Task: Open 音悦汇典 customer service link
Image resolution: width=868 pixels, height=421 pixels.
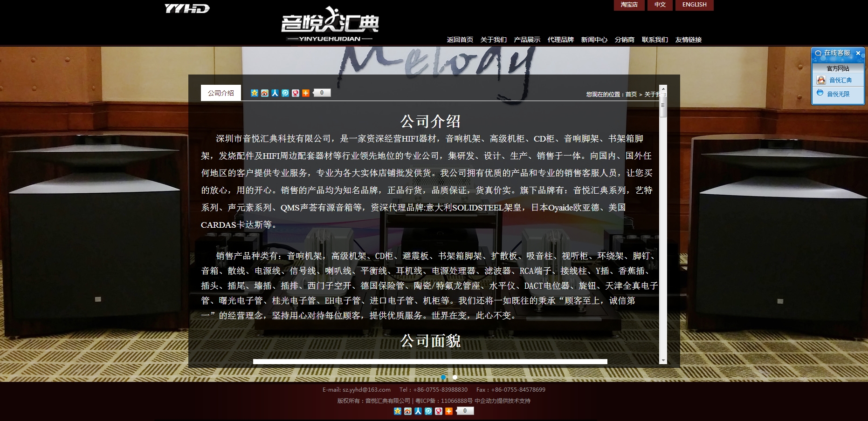Action: tap(840, 80)
